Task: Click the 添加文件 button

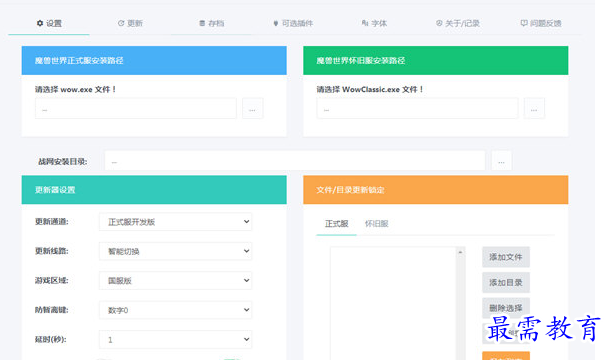Action: [x=506, y=257]
